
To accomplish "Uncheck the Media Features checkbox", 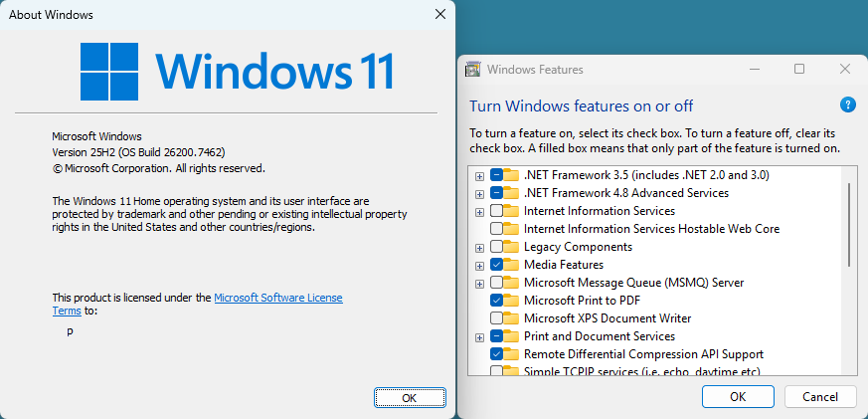I will click(496, 265).
